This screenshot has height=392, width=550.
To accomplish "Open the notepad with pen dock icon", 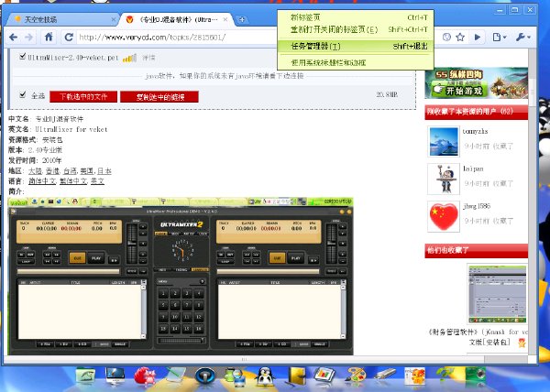I will (x=175, y=377).
